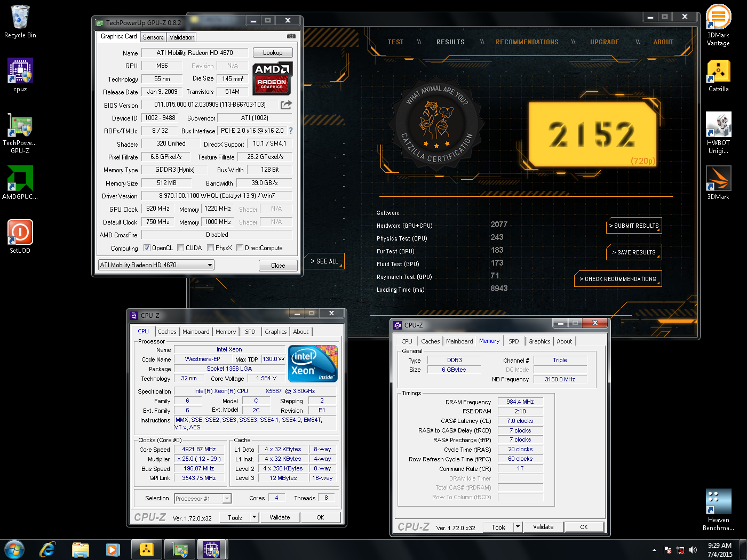This screenshot has width=747, height=560.
Task: Click the 2152 score badge in Catzilla
Action: (x=592, y=135)
